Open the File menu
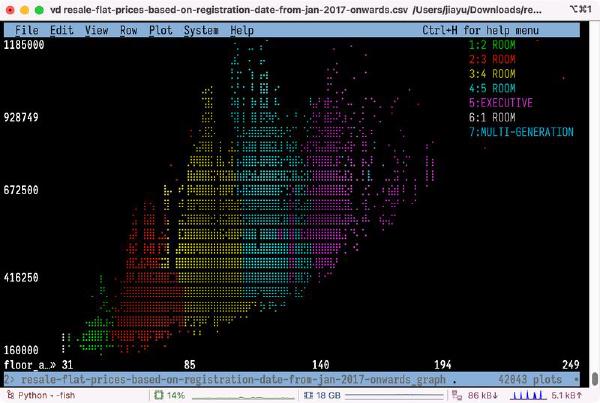This screenshot has height=403, width=600. click(27, 31)
